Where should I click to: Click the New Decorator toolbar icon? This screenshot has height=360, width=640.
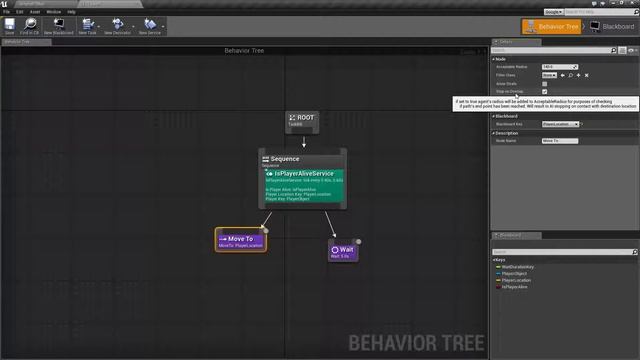(117, 26)
